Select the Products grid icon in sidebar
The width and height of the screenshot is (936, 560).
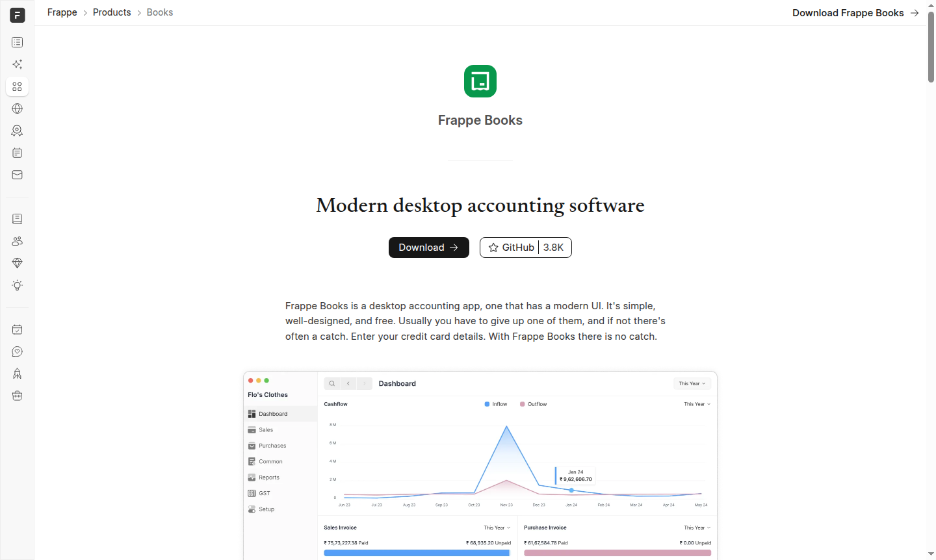pyautogui.click(x=17, y=86)
